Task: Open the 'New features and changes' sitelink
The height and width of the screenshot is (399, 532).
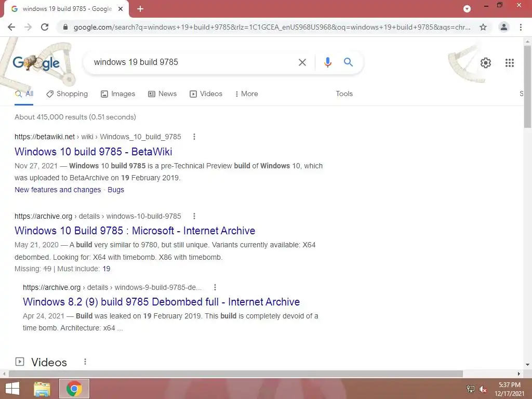Action: tap(58, 190)
